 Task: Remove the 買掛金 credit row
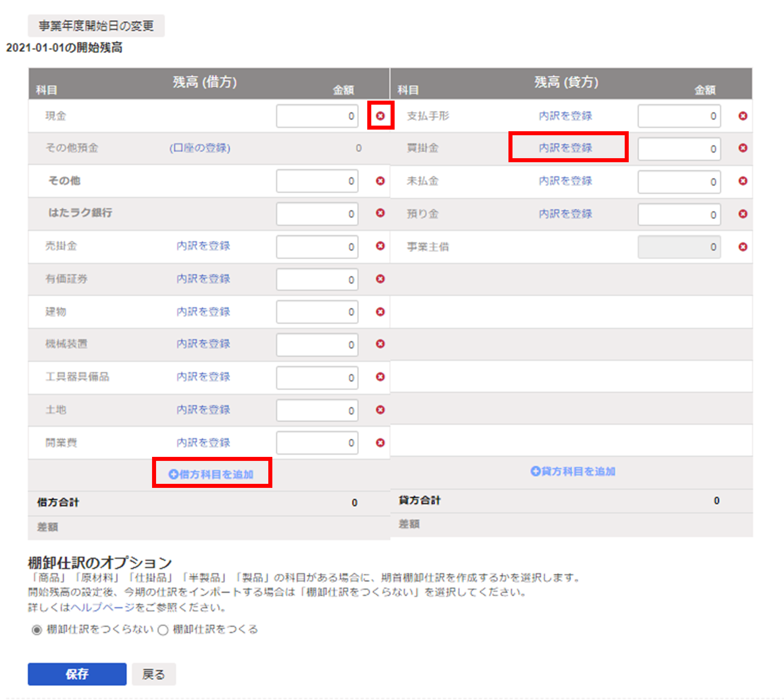[x=743, y=148]
